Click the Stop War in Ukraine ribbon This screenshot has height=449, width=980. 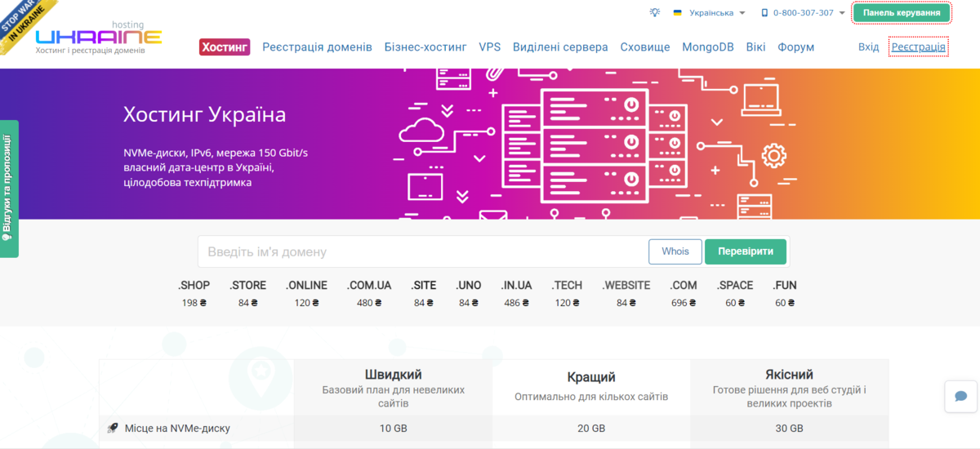[26, 23]
